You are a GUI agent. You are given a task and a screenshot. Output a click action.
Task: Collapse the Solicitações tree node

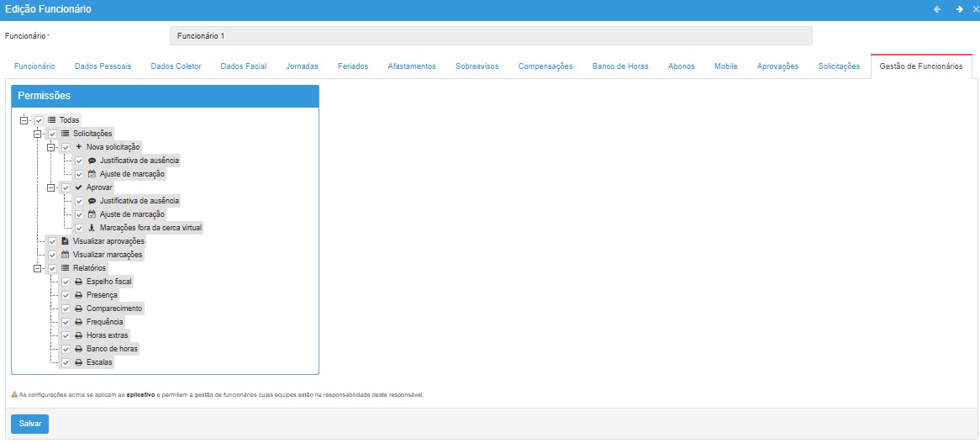(38, 134)
